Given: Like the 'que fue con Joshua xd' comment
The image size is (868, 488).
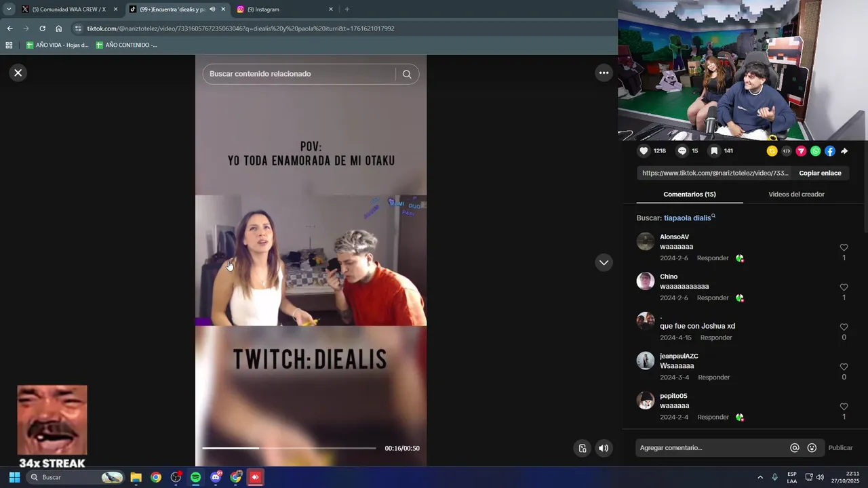Looking at the screenshot, I should (x=844, y=327).
